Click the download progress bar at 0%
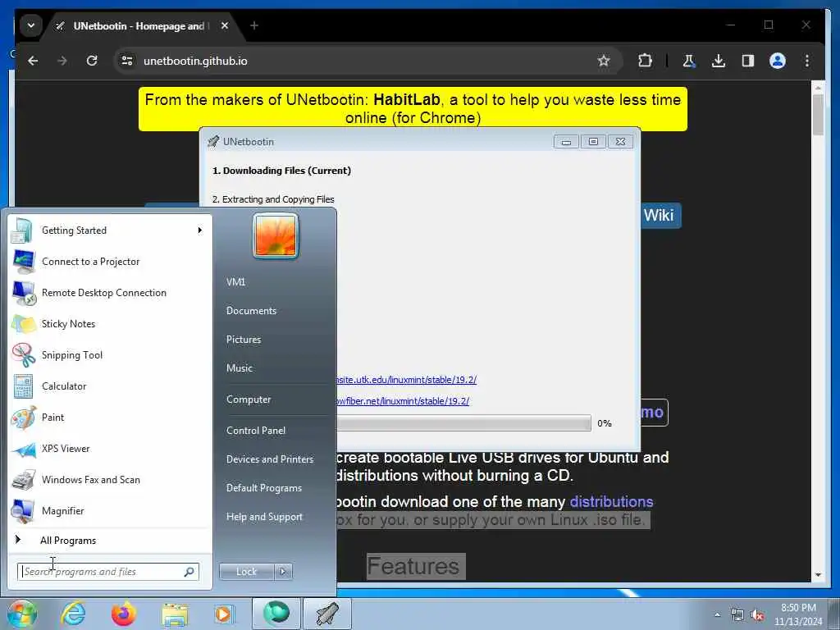The width and height of the screenshot is (840, 630). pos(464,423)
